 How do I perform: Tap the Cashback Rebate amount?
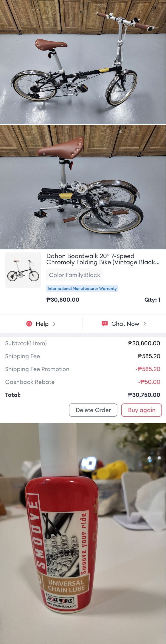(x=149, y=382)
